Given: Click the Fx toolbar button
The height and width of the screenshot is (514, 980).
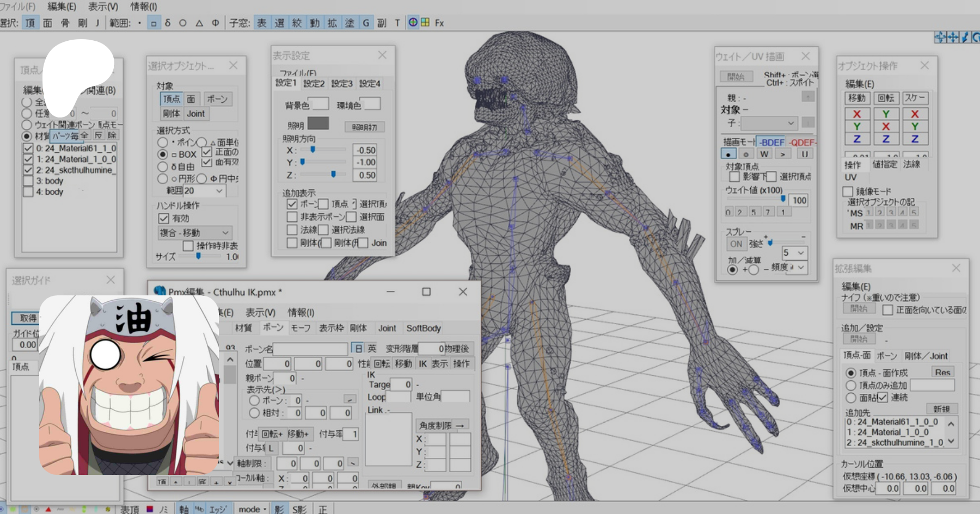Looking at the screenshot, I should coord(439,23).
